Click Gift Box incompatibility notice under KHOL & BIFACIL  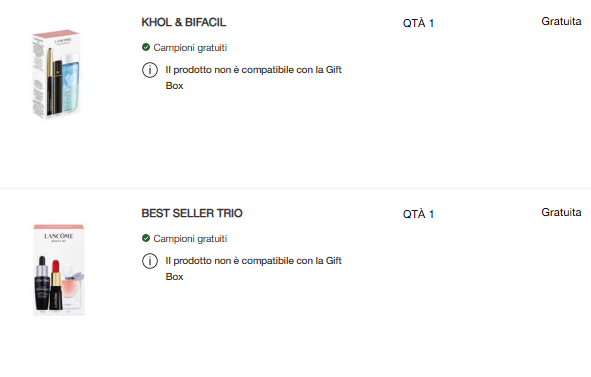pyautogui.click(x=253, y=78)
